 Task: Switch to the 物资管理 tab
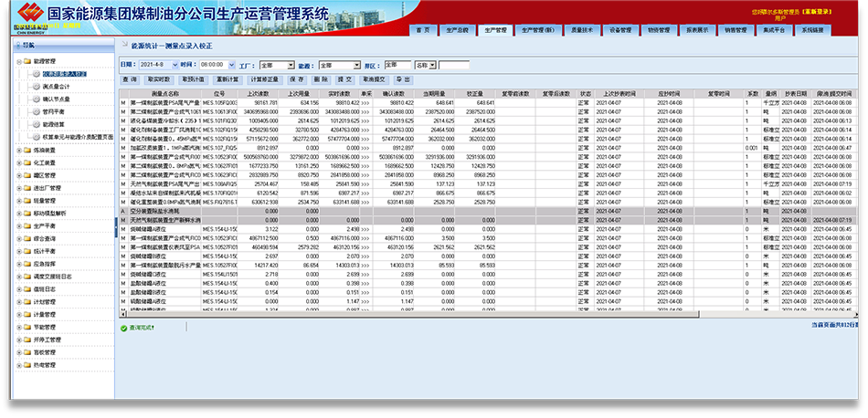coord(659,30)
